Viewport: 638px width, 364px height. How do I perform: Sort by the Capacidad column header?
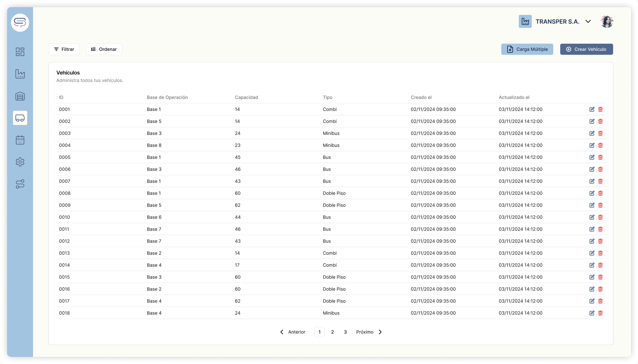coord(246,97)
